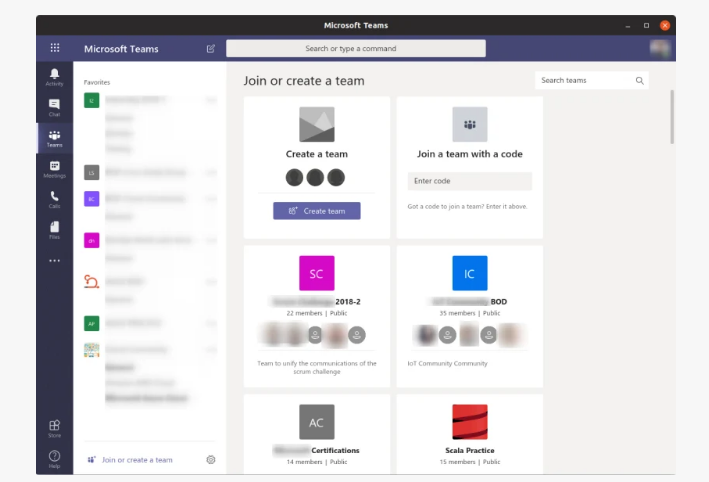The image size is (709, 482).
Task: Click the new chat compose icon
Action: pyautogui.click(x=211, y=48)
